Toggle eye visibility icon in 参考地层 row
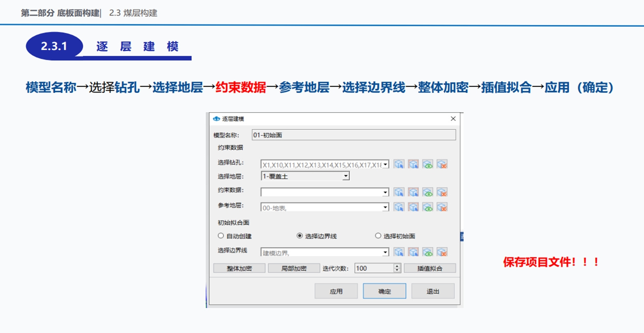This screenshot has height=333, width=644. pos(428,207)
